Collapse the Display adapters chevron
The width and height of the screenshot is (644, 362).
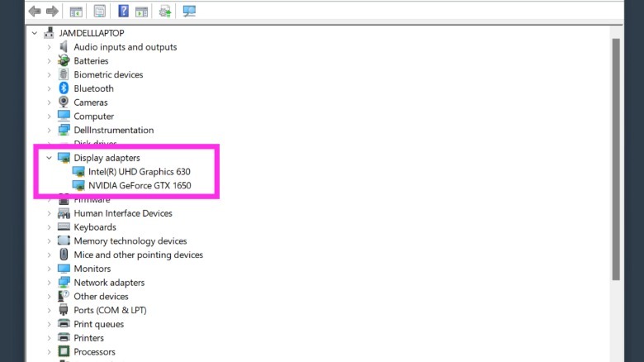pos(49,158)
